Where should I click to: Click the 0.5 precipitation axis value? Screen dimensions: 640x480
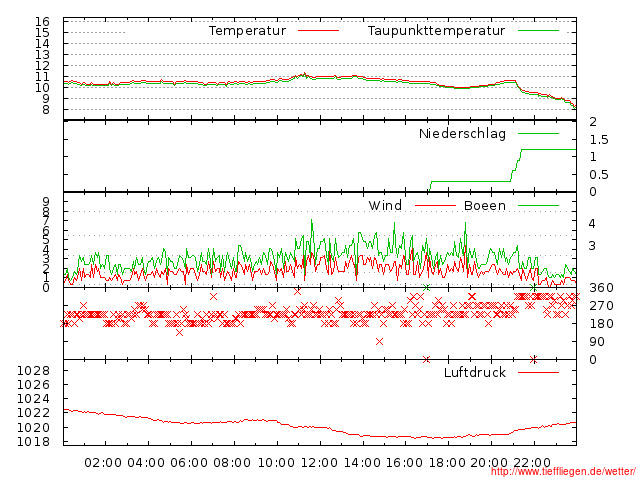click(599, 175)
